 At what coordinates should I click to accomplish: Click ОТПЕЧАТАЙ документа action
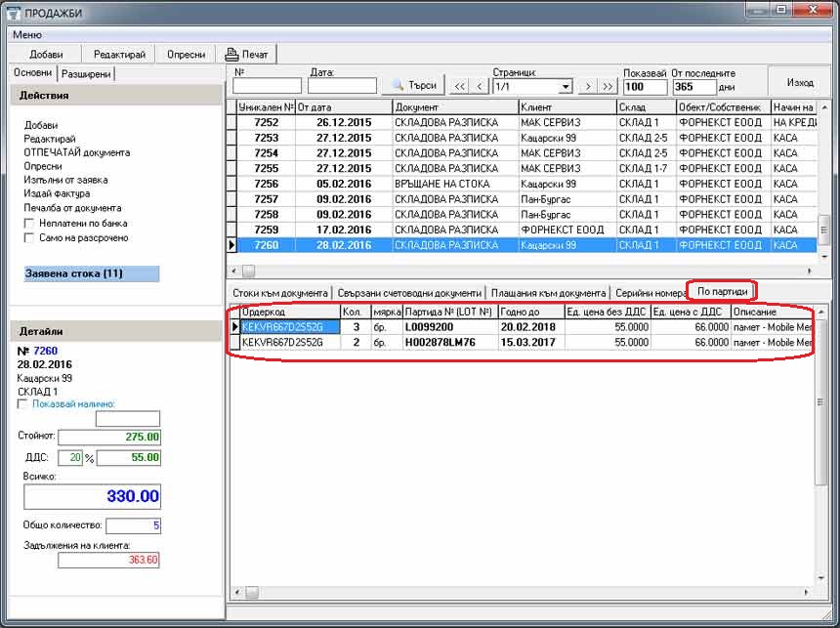76,152
